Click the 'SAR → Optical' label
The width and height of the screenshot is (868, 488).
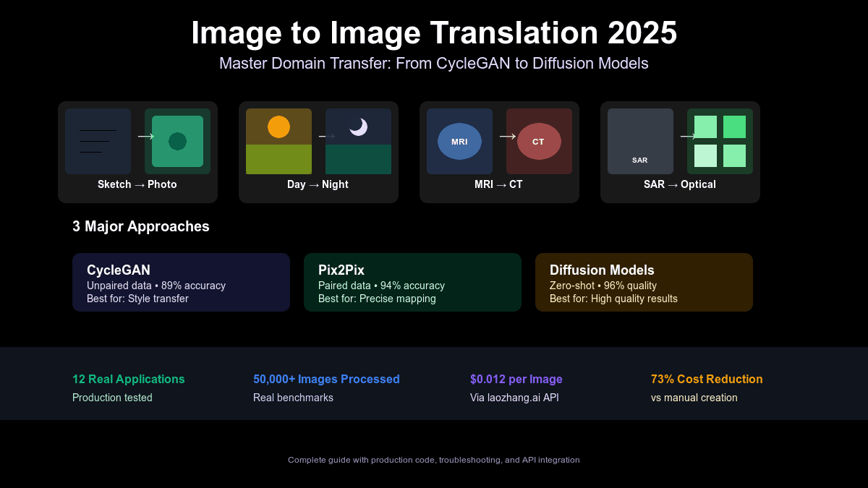pyautogui.click(x=680, y=184)
